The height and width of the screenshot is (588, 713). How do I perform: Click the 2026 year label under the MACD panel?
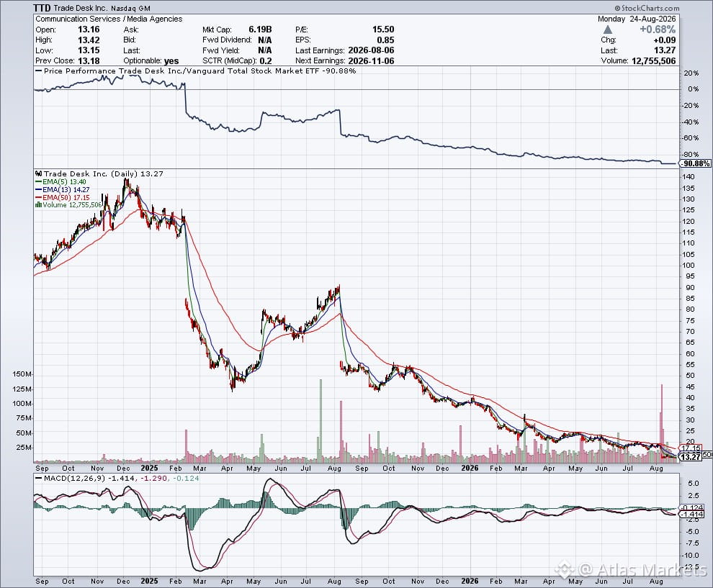click(470, 582)
